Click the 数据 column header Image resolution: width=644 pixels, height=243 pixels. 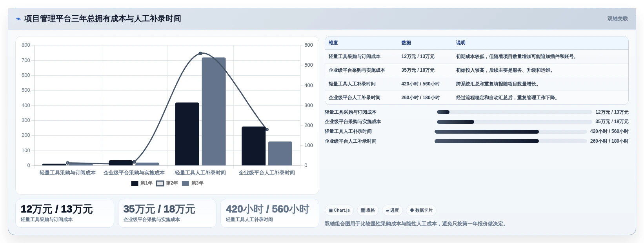coord(406,43)
